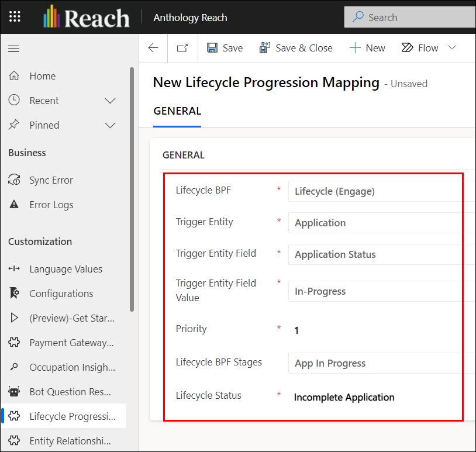Click the Lifecycle BPF lookup field
The height and width of the screenshot is (452, 476).
(381, 191)
